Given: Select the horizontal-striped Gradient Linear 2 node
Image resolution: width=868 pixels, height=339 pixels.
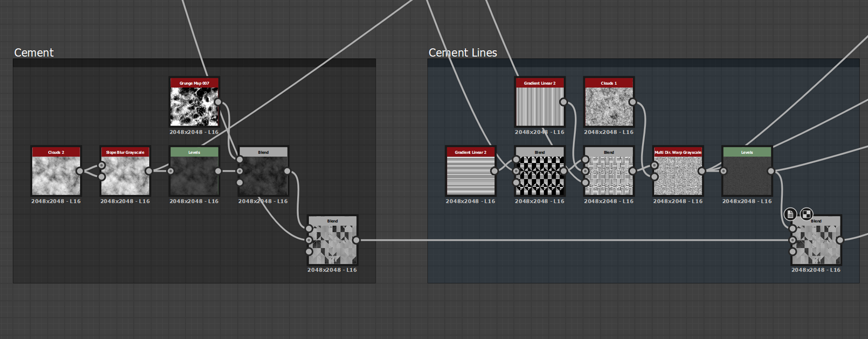Looking at the screenshot, I should coord(471,171).
